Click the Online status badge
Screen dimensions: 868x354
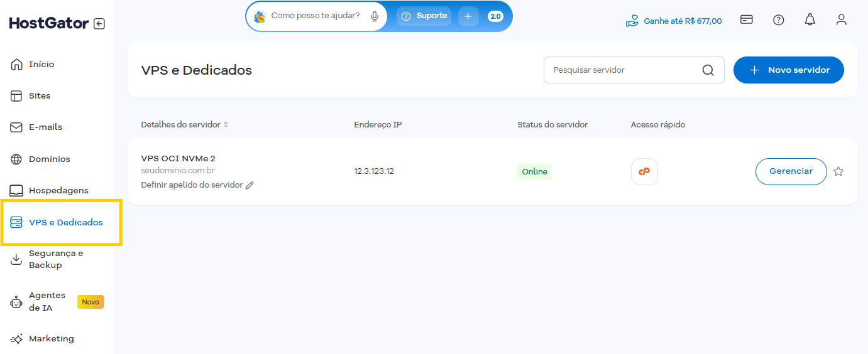coord(535,171)
